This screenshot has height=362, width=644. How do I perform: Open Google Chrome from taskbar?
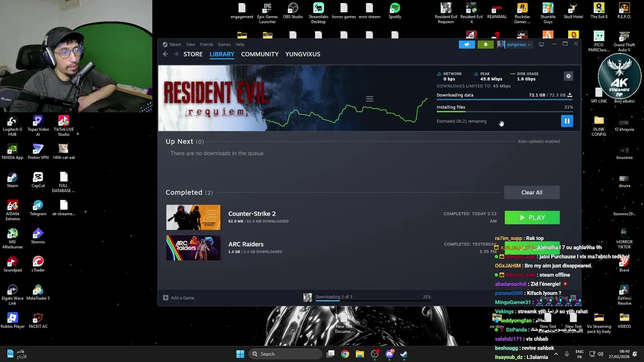[345, 354]
